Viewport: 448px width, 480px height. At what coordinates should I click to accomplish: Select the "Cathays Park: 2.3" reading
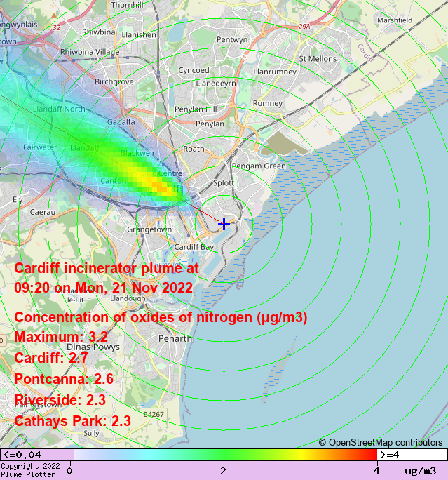point(72,421)
